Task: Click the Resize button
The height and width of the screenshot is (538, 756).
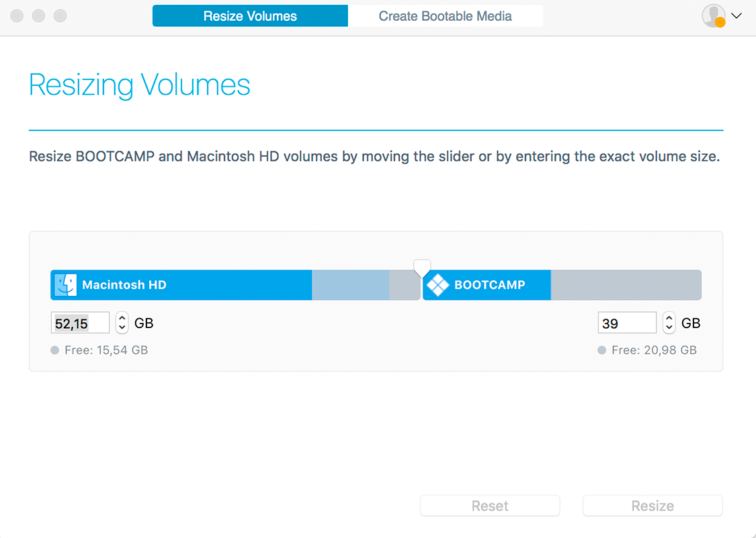Action: (653, 506)
